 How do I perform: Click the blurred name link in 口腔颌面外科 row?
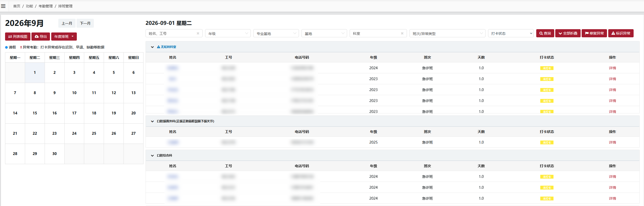tap(173, 142)
